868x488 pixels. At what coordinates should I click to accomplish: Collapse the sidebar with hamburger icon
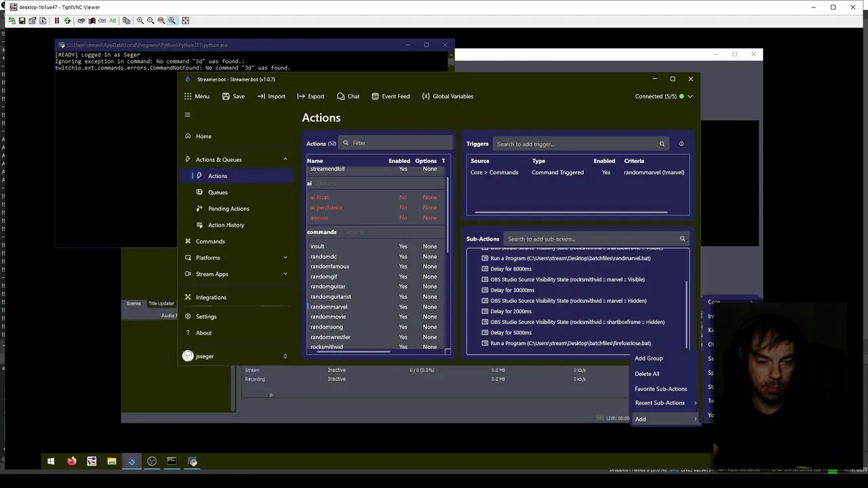click(x=188, y=115)
